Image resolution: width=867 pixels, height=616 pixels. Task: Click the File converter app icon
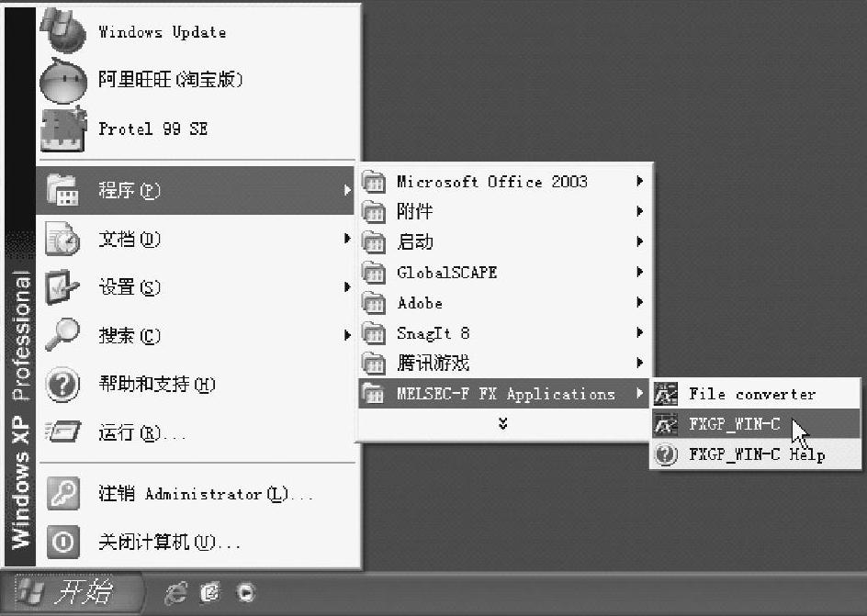666,394
